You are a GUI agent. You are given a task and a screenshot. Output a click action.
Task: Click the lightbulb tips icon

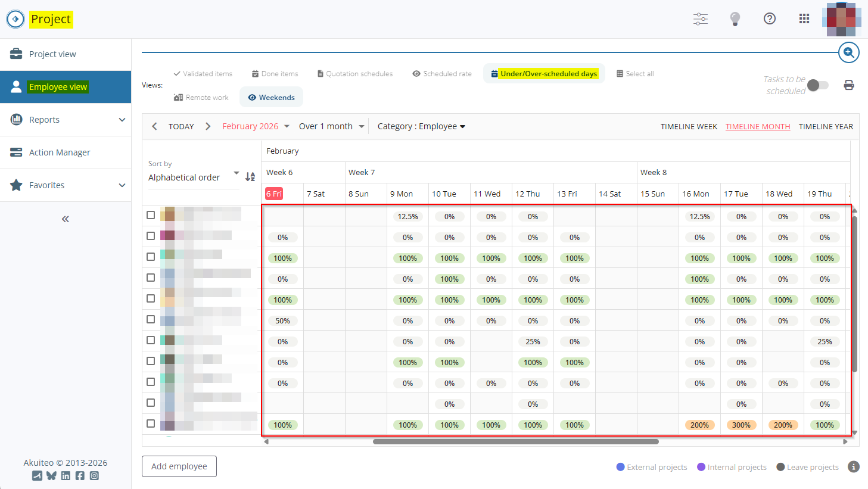[x=735, y=19]
